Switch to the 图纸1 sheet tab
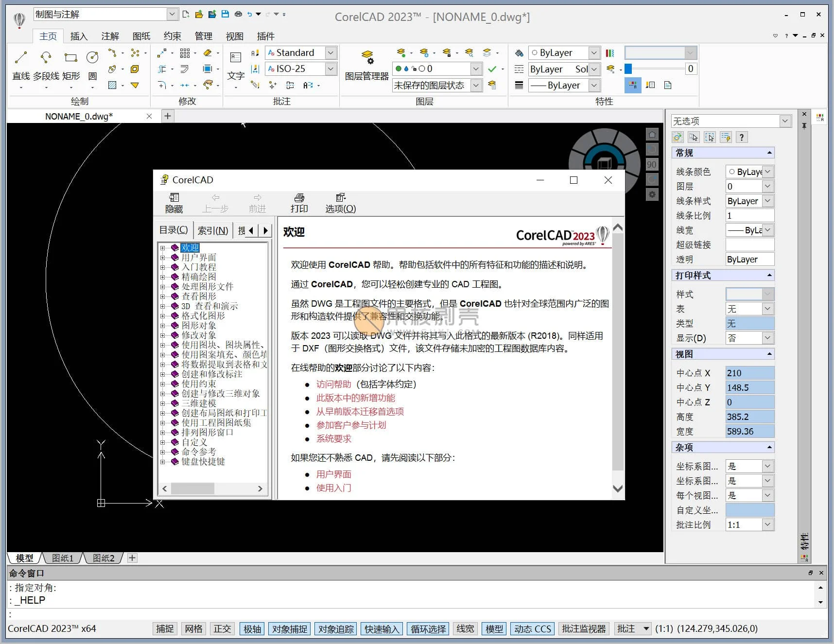 pyautogui.click(x=63, y=558)
